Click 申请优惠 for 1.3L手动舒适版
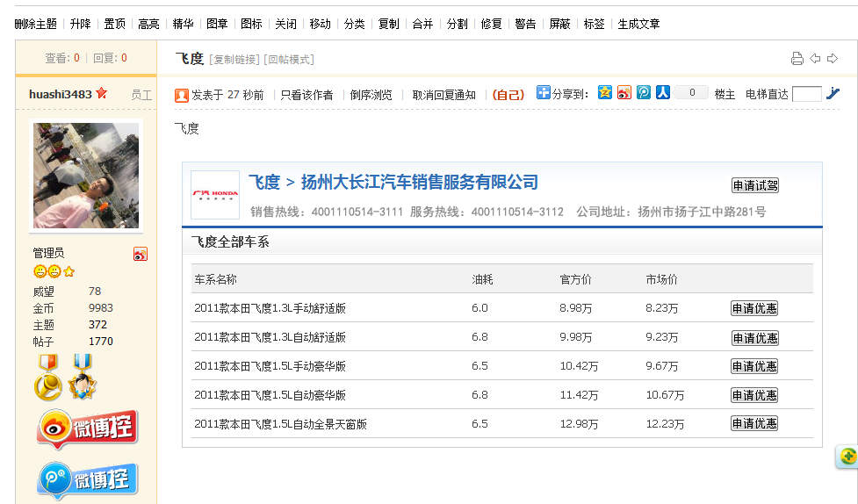This screenshot has width=858, height=504. pos(754,309)
